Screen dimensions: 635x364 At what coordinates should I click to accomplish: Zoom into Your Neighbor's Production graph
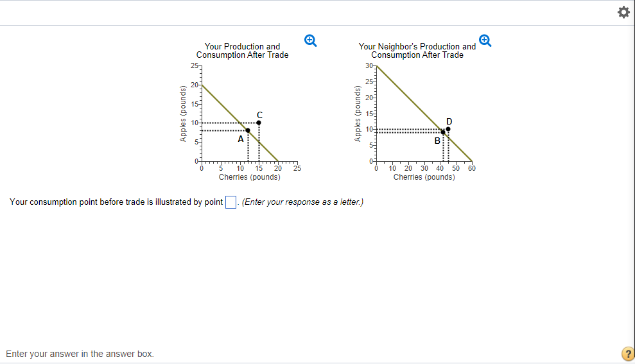(485, 41)
